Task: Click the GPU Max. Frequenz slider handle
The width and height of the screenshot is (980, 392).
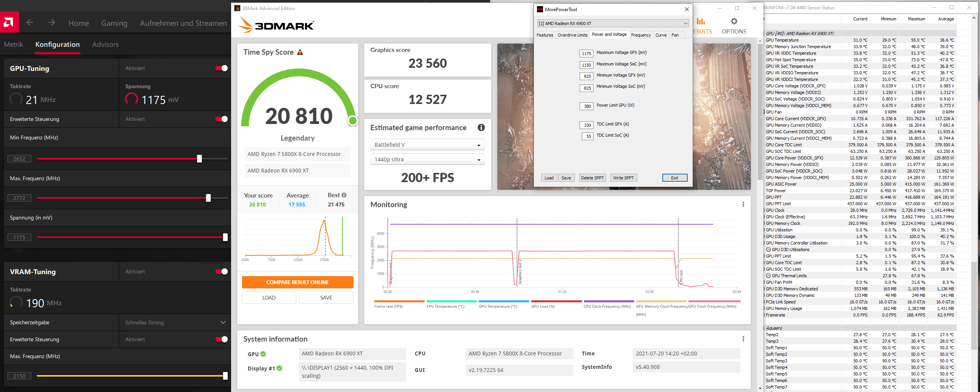Action: point(208,198)
